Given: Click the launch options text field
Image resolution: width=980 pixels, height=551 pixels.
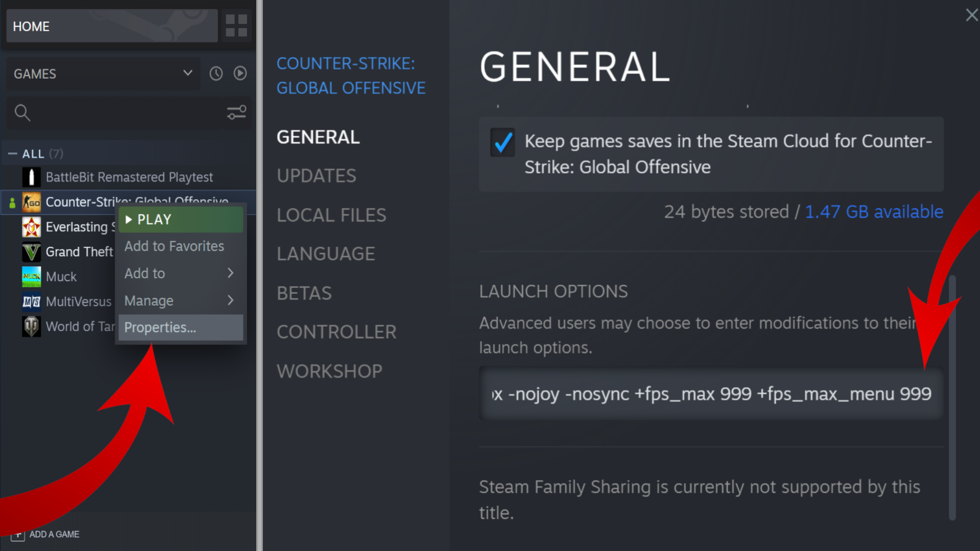Looking at the screenshot, I should [x=710, y=394].
